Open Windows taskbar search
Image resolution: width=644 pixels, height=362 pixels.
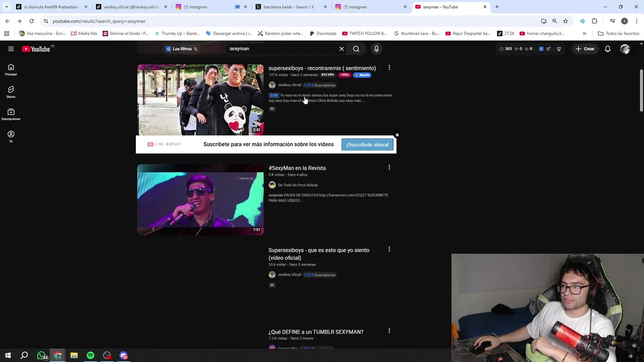click(24, 355)
